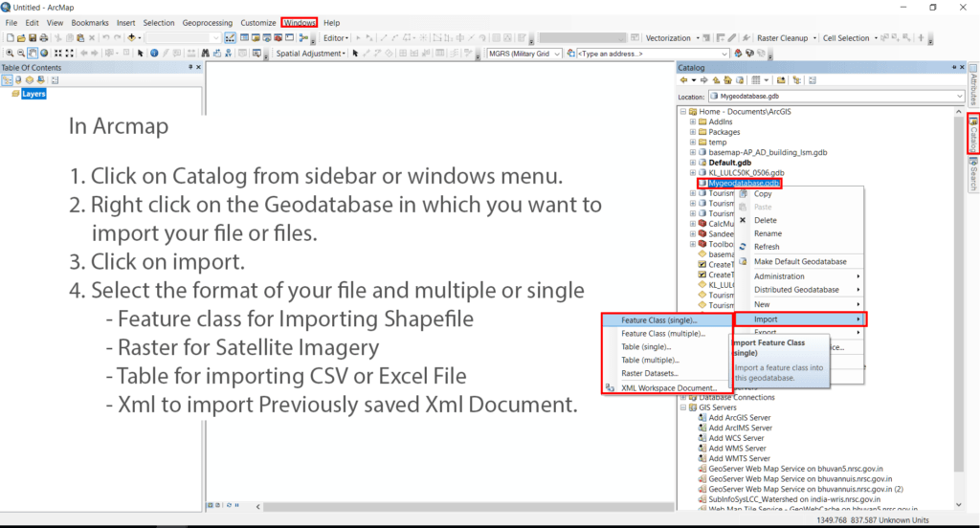Go to Home folder in Catalog
Image resolution: width=980 pixels, height=528 pixels.
727,80
